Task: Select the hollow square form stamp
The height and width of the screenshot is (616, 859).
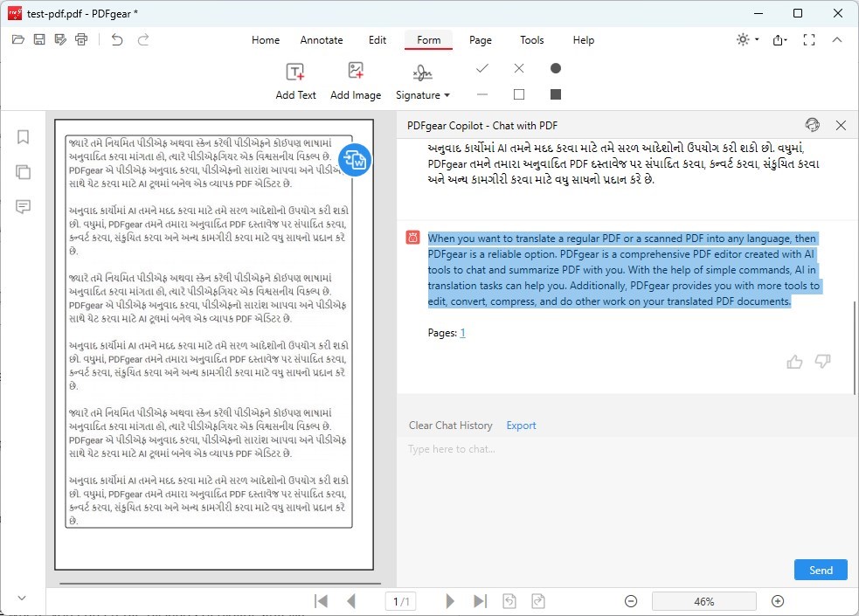Action: (x=518, y=93)
